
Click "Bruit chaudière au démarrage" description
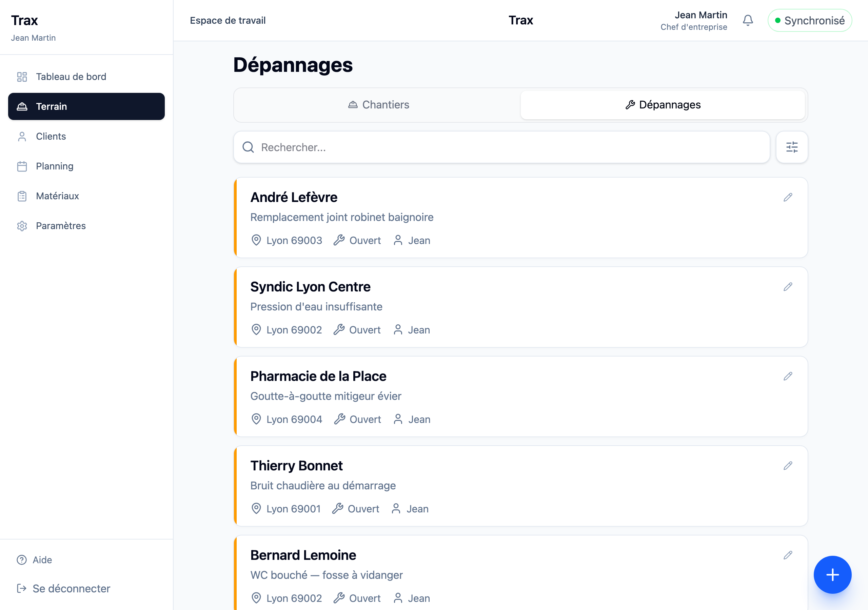click(323, 486)
